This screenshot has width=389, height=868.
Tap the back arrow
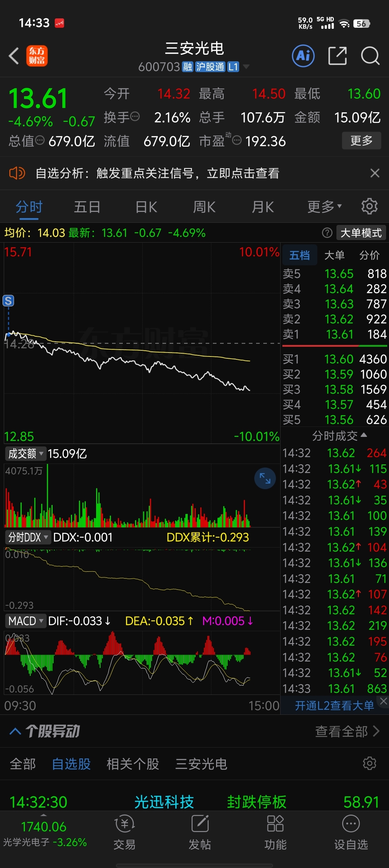pos(14,56)
